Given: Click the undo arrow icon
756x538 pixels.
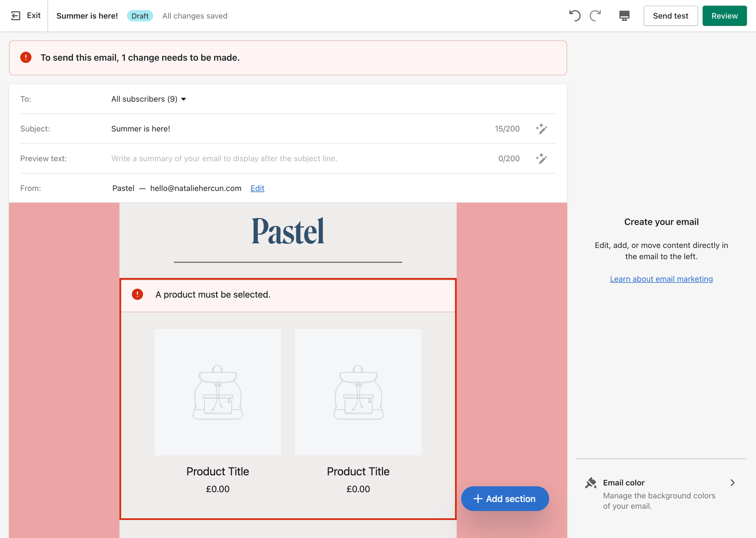Looking at the screenshot, I should (x=575, y=16).
